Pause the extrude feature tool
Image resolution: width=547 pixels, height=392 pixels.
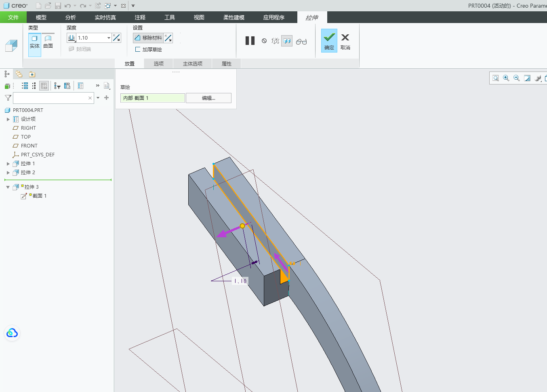point(250,41)
